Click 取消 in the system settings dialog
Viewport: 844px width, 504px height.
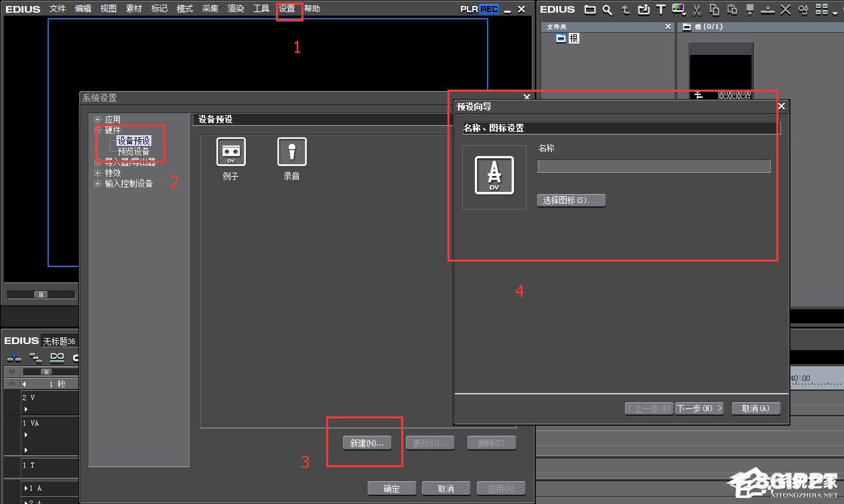[446, 489]
